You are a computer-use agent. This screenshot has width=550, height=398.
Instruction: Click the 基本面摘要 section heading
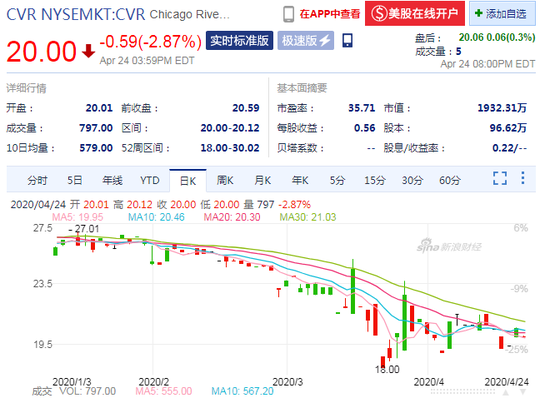[302, 88]
